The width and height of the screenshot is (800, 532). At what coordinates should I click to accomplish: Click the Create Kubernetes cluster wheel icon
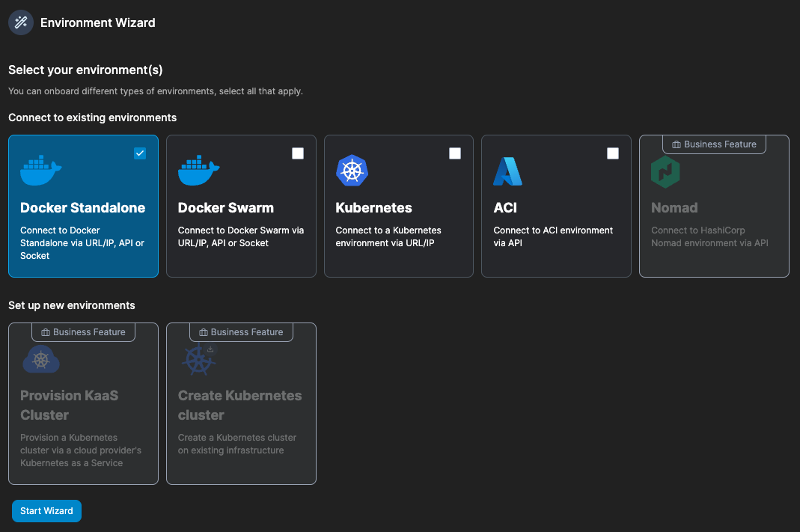198,360
